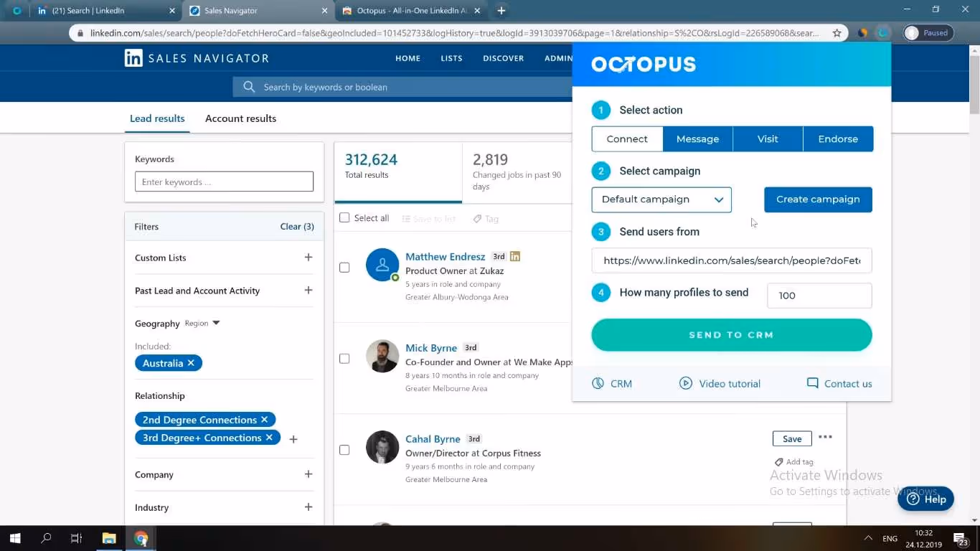Viewport: 980px width, 551px height.
Task: Click the search magnifier in Sales Navigator search bar
Action: point(248,86)
